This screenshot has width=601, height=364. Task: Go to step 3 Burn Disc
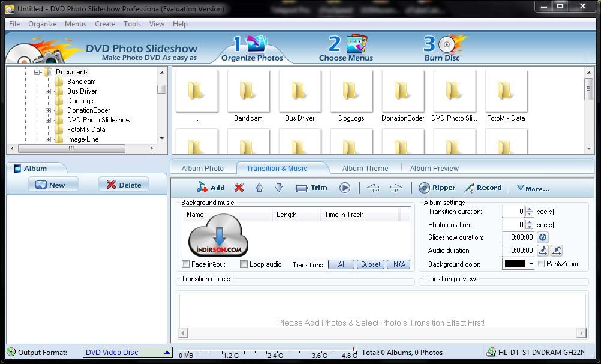444,49
